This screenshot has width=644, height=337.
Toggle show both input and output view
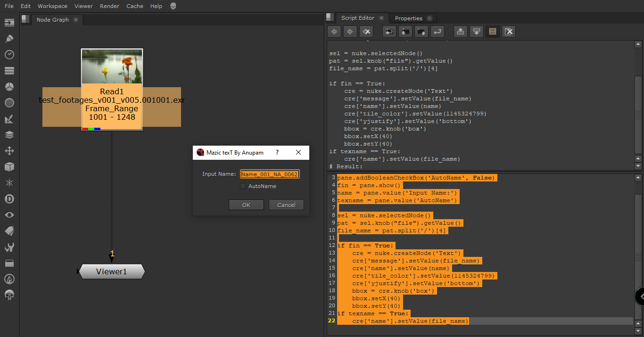click(493, 32)
